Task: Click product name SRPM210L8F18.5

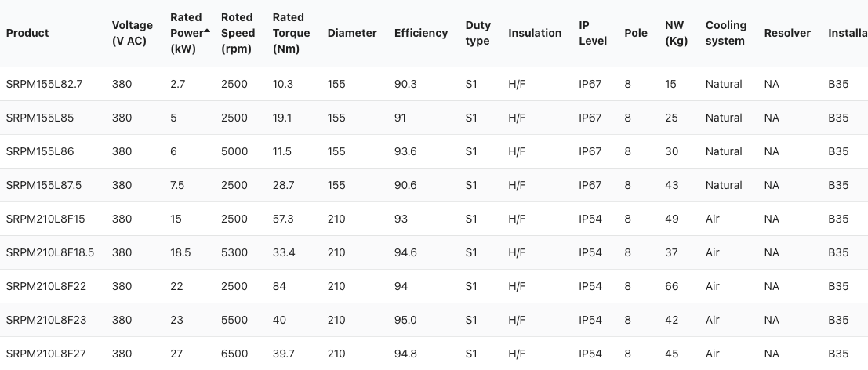Action: (x=49, y=252)
